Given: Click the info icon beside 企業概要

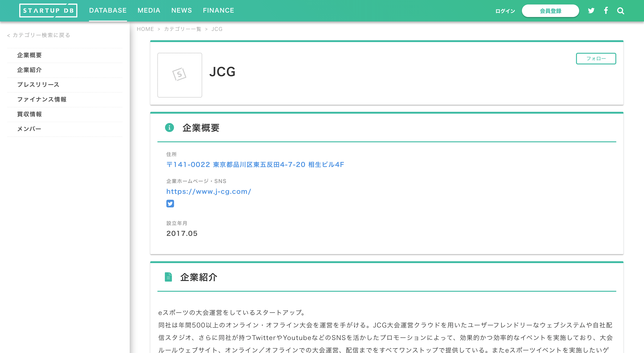Looking at the screenshot, I should coord(169,128).
